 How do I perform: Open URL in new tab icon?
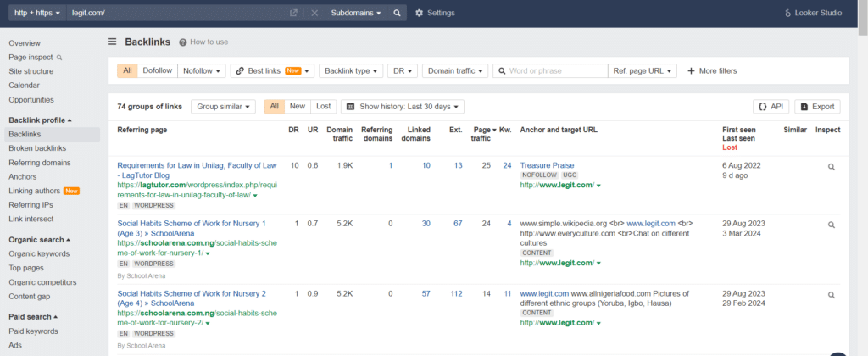[x=293, y=13]
